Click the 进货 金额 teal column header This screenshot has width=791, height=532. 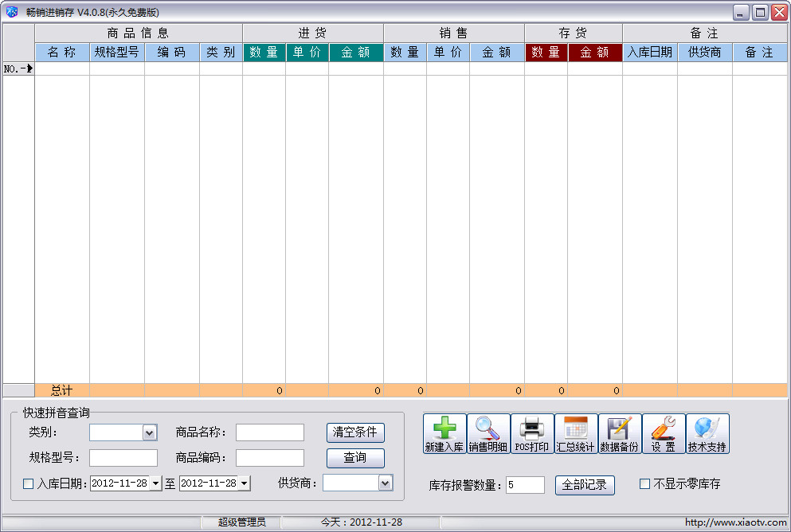(355, 52)
